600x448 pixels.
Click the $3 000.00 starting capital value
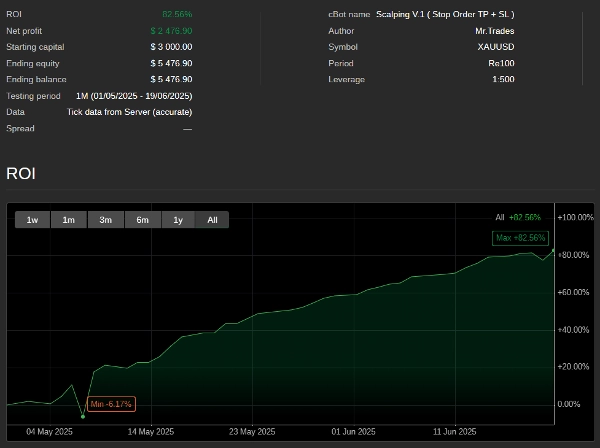171,47
